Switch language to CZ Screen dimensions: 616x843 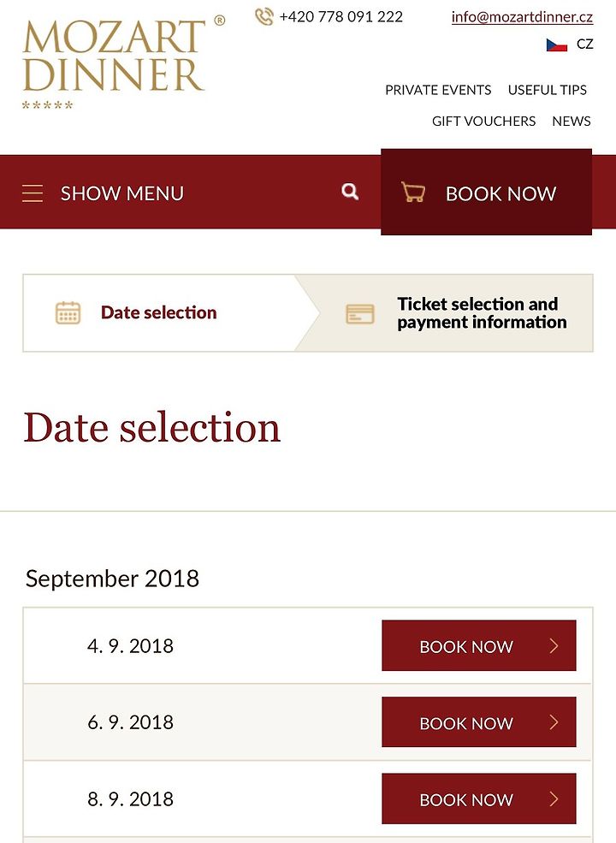coord(584,45)
